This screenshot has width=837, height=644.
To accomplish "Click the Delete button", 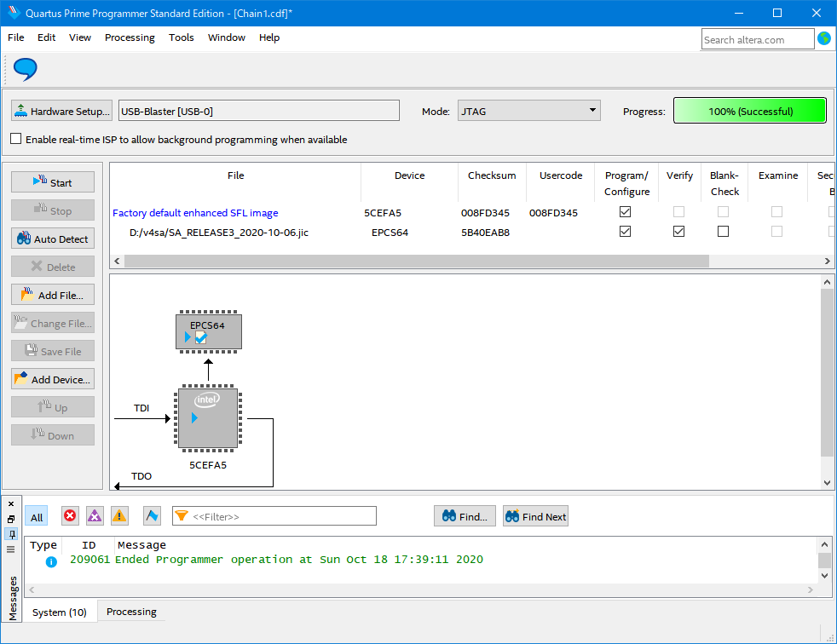I will (x=53, y=267).
